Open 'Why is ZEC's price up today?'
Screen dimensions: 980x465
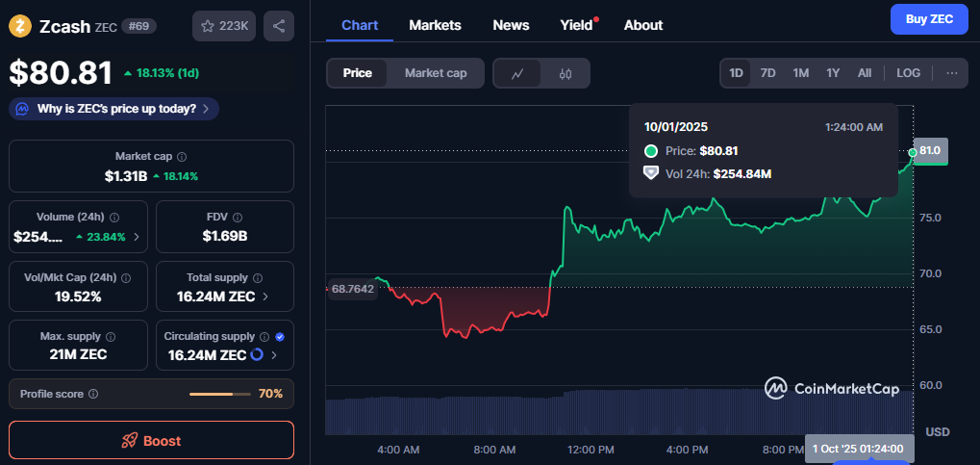[x=114, y=109]
